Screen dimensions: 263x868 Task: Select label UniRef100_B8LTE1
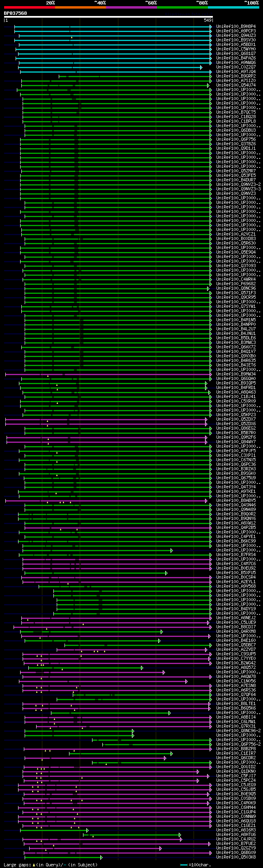pos(236,704)
